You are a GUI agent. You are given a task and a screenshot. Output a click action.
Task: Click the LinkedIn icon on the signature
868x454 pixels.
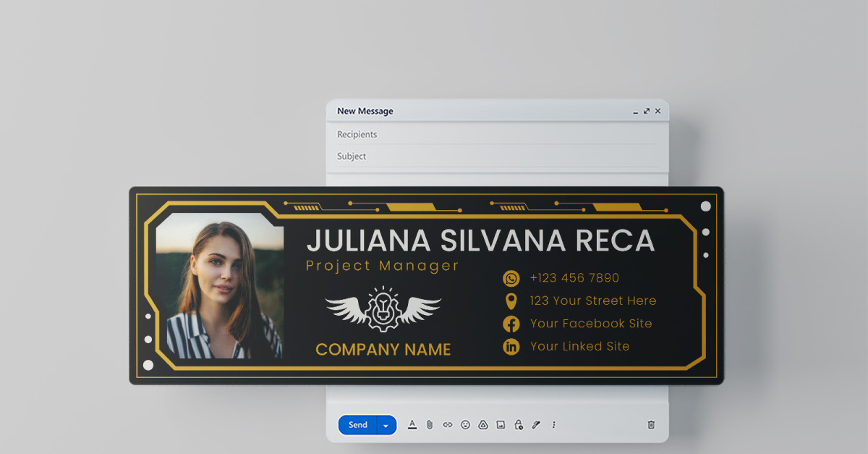tap(511, 347)
